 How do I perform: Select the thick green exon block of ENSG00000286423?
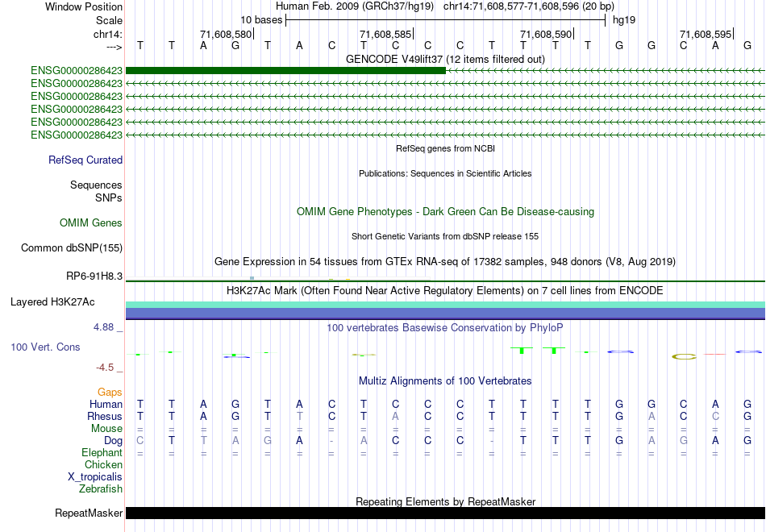(x=285, y=71)
